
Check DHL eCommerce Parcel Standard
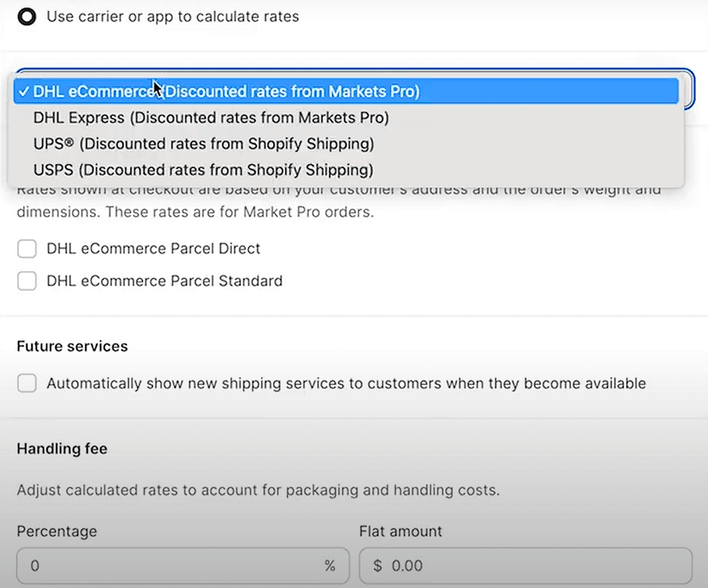point(27,281)
